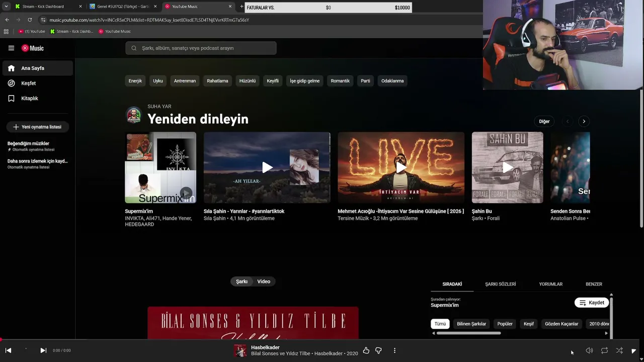This screenshot has height=362, width=644.
Task: Select the Uyku mood chip
Action: pos(158,81)
